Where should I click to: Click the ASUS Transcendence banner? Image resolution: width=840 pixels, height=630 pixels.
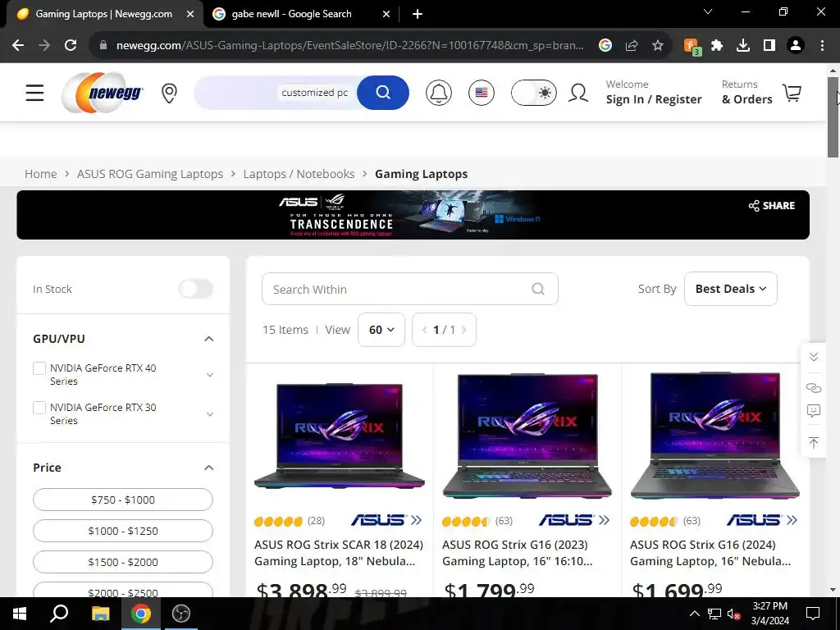pos(413,215)
